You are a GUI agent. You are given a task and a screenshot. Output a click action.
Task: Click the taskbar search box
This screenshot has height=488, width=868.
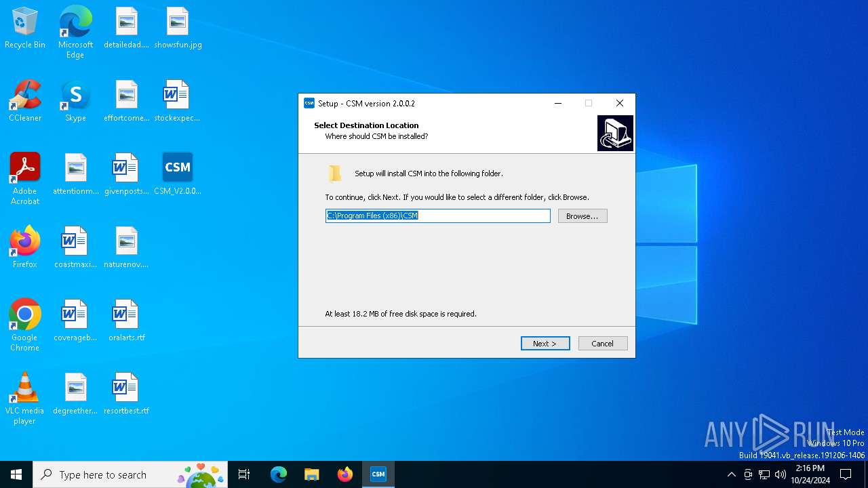tap(130, 474)
